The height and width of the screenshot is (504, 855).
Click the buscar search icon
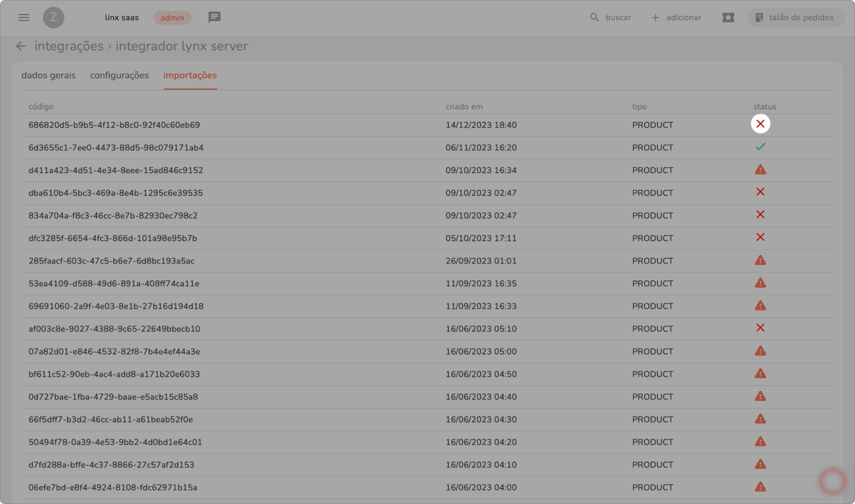594,18
